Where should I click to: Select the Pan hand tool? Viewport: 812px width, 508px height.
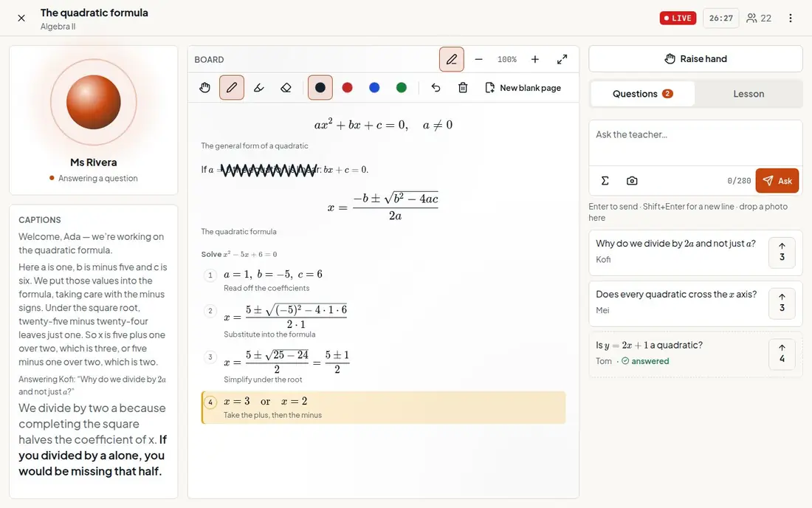point(205,88)
